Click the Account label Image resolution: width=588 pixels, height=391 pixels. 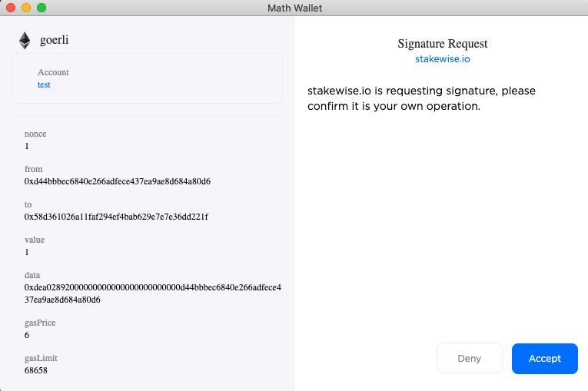(x=53, y=72)
